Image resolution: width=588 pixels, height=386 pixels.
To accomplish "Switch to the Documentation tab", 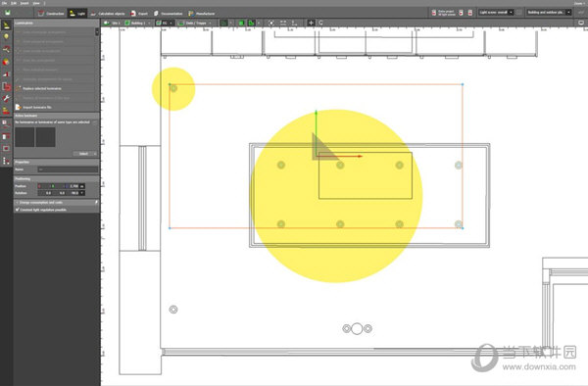I will pyautogui.click(x=168, y=13).
